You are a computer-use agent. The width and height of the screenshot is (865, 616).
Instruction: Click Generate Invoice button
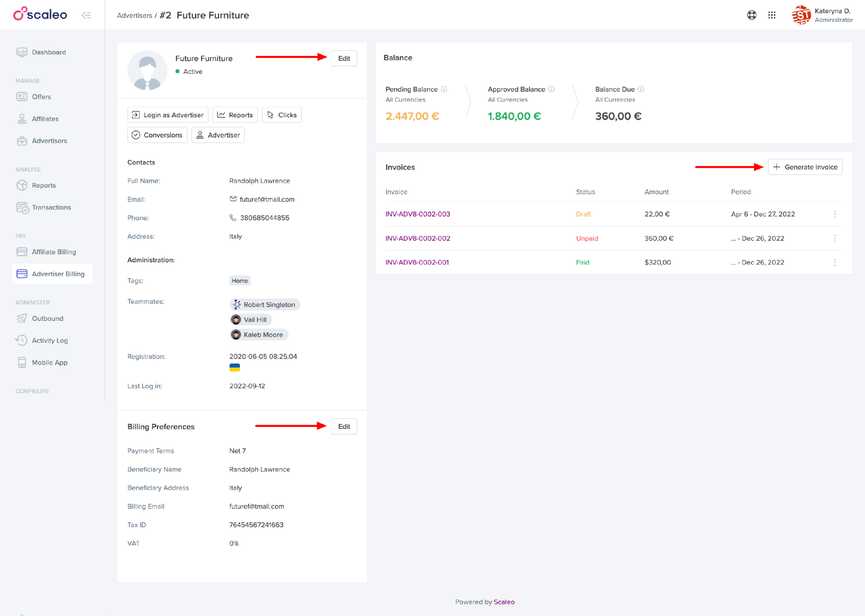pos(805,167)
